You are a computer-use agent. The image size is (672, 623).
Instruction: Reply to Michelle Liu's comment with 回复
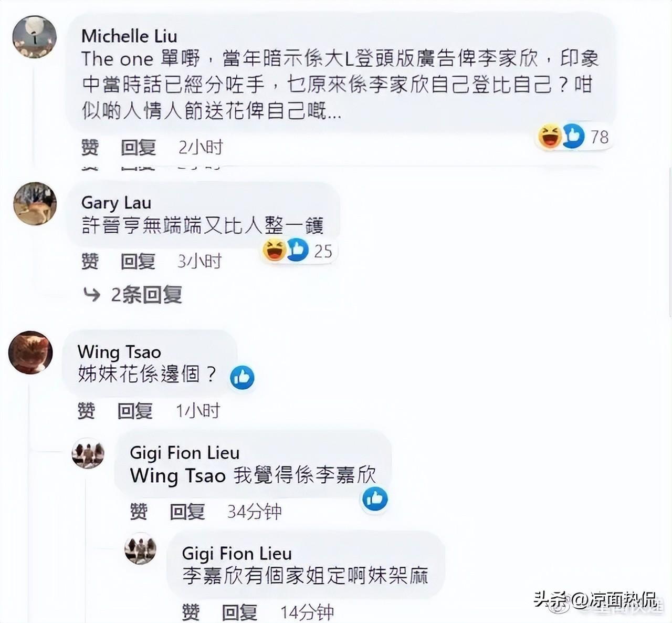tap(138, 147)
